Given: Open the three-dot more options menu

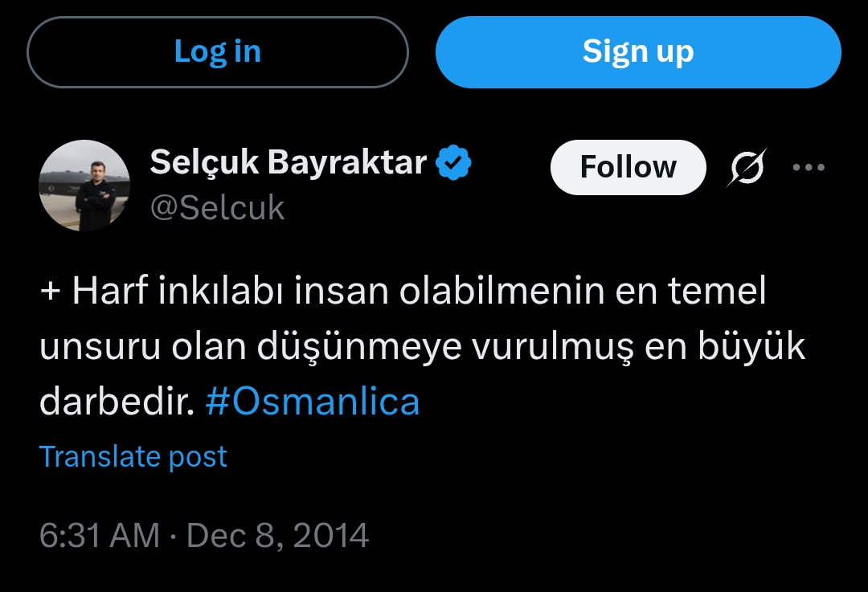Looking at the screenshot, I should tap(809, 167).
